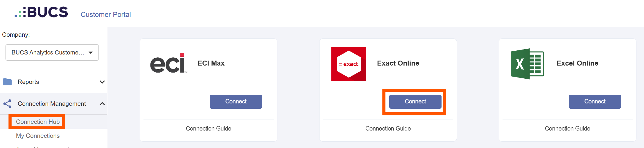Select the Reports menu label
The image size is (644, 148).
tap(28, 82)
